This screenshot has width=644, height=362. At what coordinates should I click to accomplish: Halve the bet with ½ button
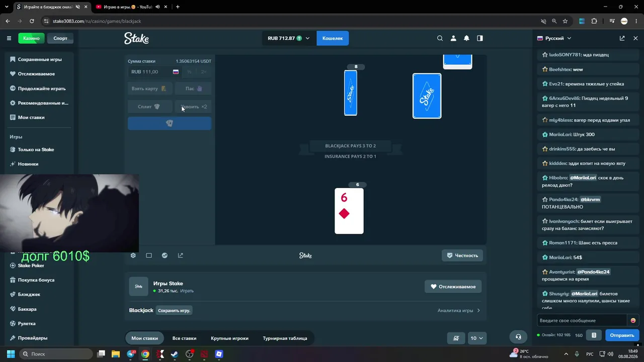pos(189,72)
